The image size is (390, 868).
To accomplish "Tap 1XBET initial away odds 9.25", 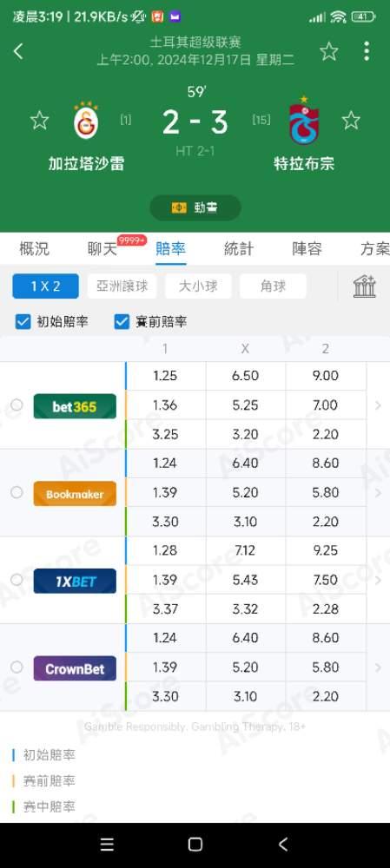I will coord(326,551).
